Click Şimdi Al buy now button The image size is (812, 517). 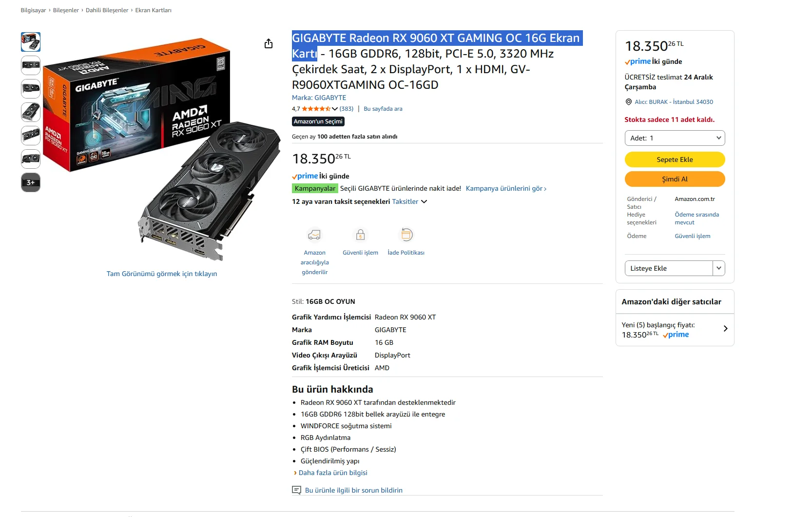675,179
